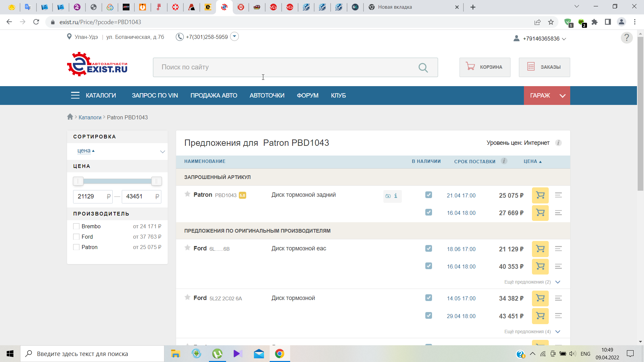
Task: Open details menu for 40 353 ₽ offer
Action: pos(558,266)
